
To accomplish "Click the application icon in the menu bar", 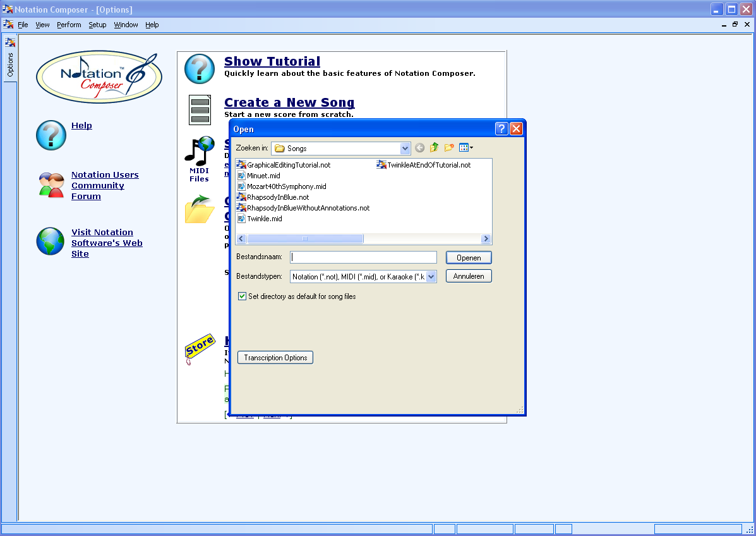I will (x=8, y=24).
